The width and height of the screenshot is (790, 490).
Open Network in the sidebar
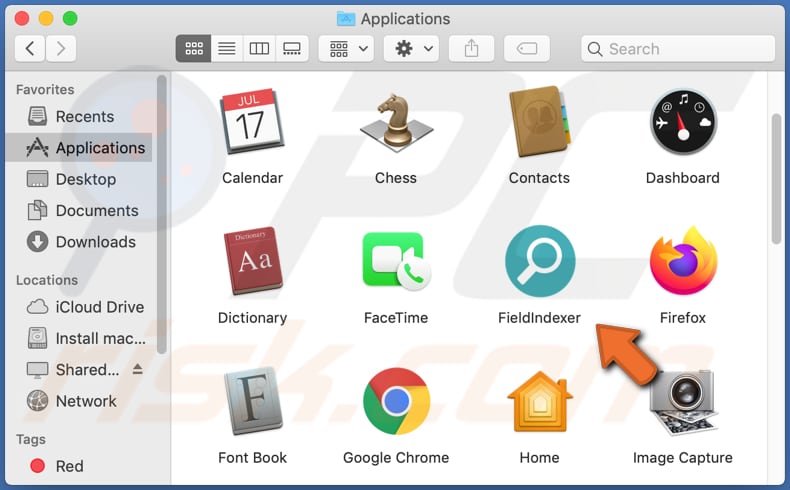[x=79, y=401]
